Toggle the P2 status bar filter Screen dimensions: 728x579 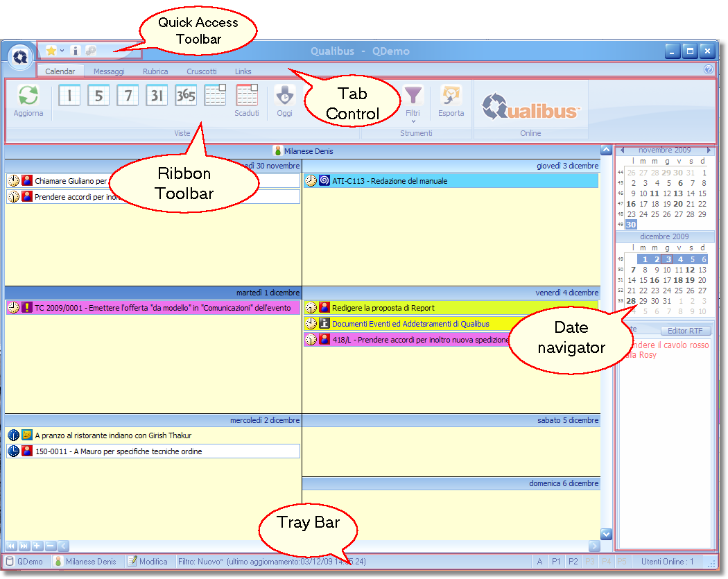coord(573,562)
